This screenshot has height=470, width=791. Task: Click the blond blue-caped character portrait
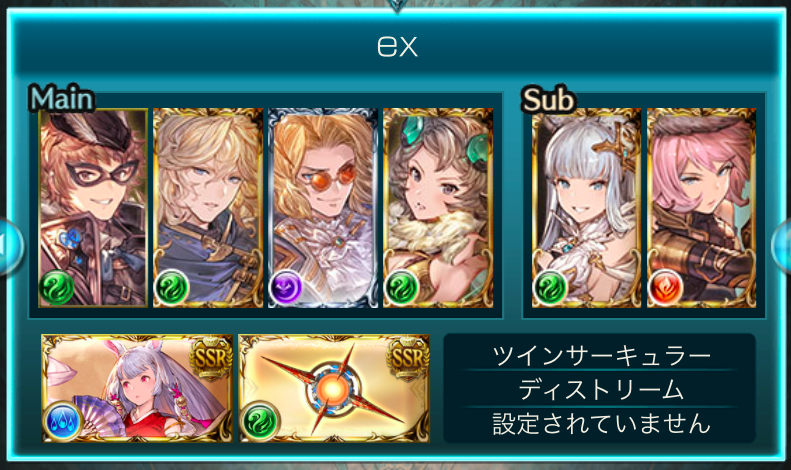point(208,207)
